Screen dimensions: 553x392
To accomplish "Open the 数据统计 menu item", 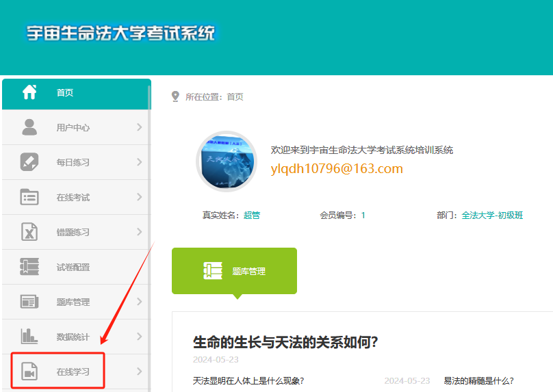I will click(77, 337).
